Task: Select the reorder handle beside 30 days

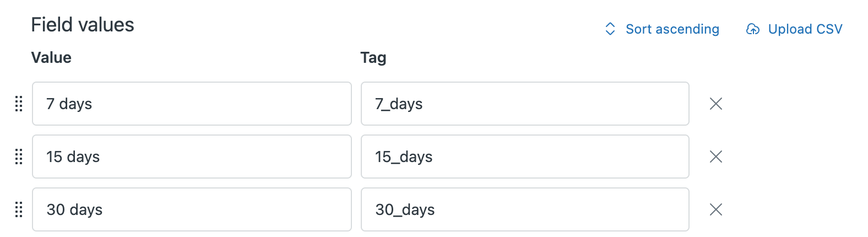Action: point(19,209)
